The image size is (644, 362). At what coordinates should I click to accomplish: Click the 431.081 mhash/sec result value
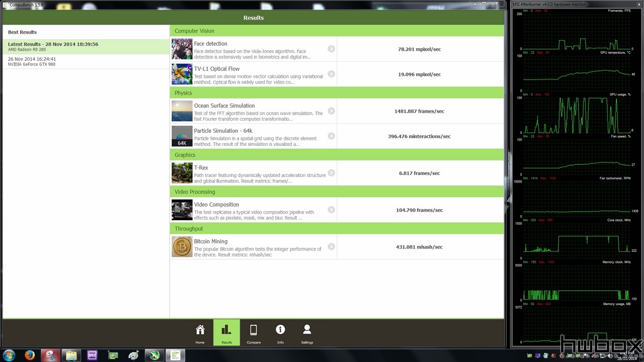click(419, 247)
